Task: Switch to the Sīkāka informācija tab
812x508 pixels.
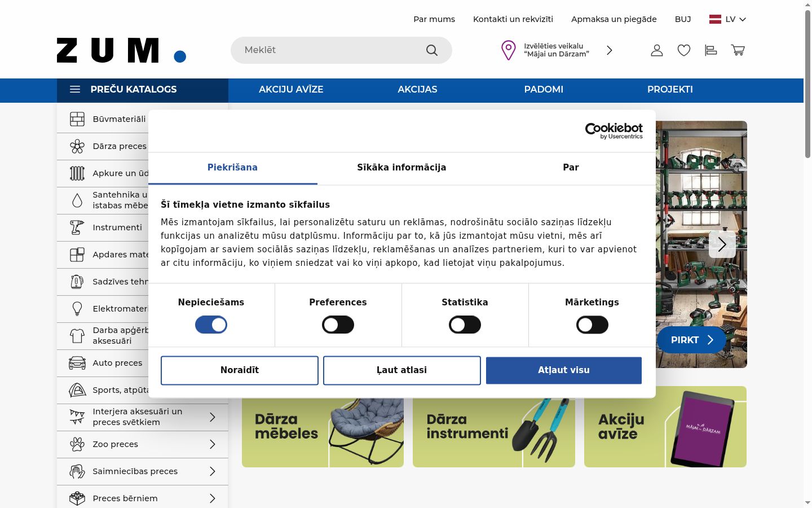Action: 401,168
